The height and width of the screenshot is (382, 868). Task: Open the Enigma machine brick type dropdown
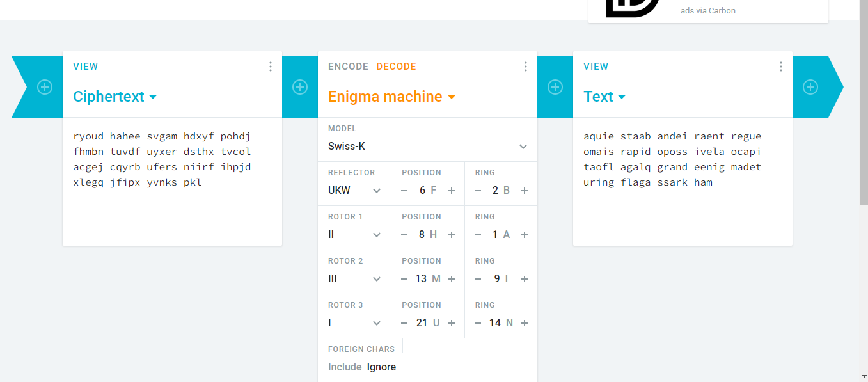coord(391,97)
